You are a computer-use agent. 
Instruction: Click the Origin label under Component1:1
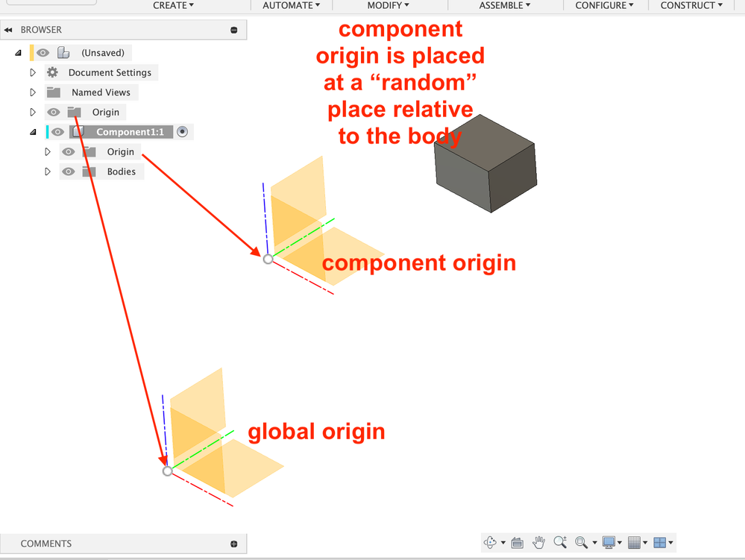tap(120, 151)
